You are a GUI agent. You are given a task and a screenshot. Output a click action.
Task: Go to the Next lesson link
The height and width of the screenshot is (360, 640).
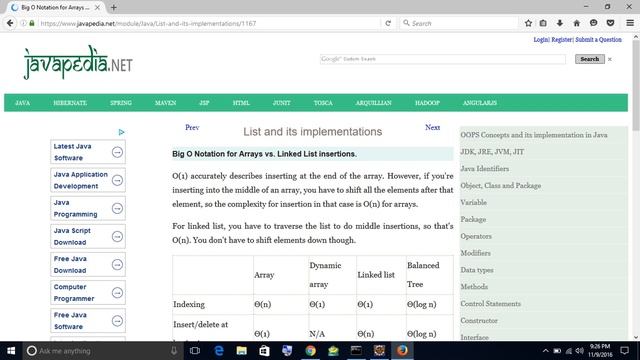[x=432, y=127]
